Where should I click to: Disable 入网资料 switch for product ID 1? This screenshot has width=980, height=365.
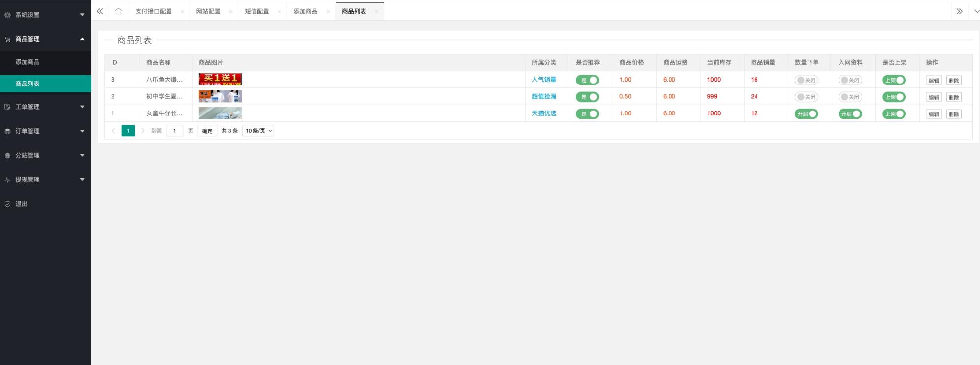tap(850, 114)
